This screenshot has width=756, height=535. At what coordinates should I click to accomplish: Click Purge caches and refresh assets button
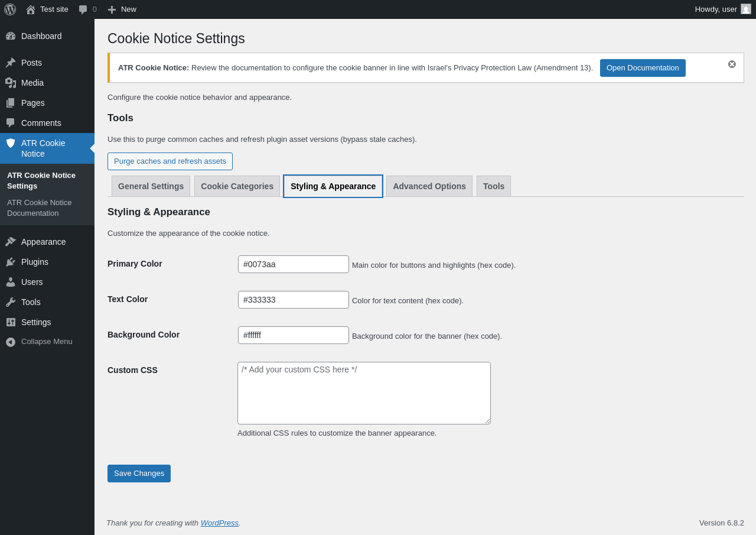[170, 161]
